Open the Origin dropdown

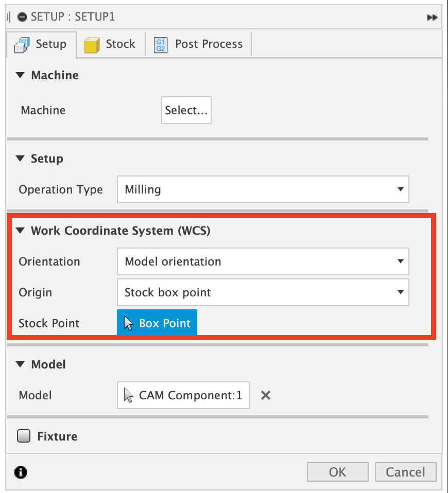tap(263, 292)
